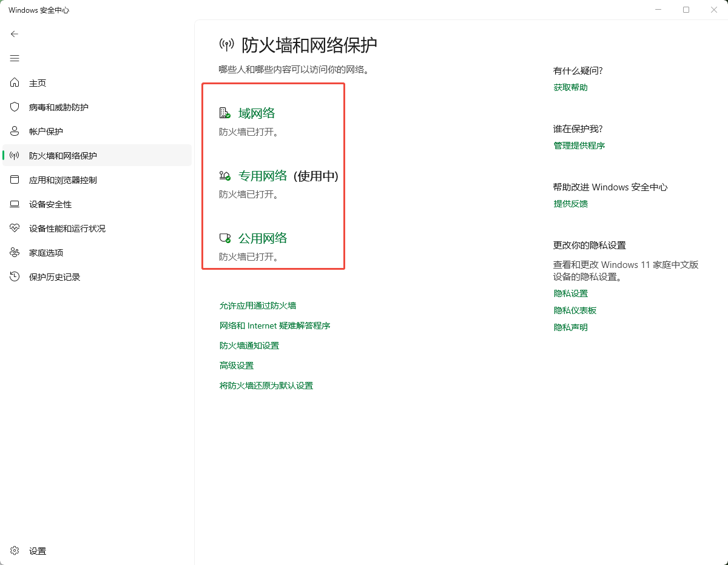Image resolution: width=728 pixels, height=565 pixels.
Task: Click the 设置 gear icon
Action: [x=15, y=550]
